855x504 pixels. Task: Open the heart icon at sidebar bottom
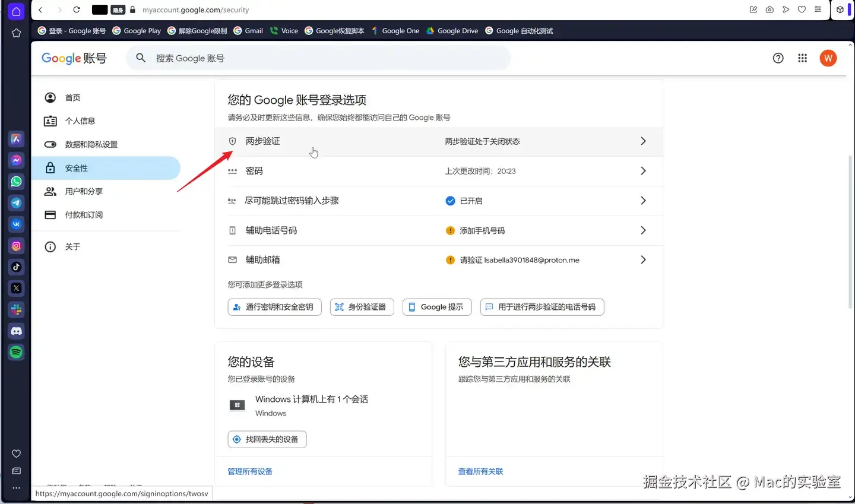tap(16, 454)
